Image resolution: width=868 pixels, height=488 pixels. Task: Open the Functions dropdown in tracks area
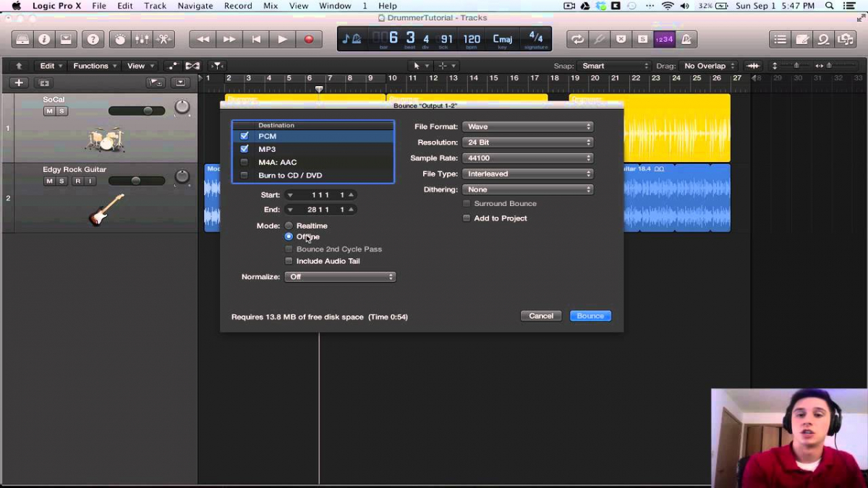click(95, 66)
